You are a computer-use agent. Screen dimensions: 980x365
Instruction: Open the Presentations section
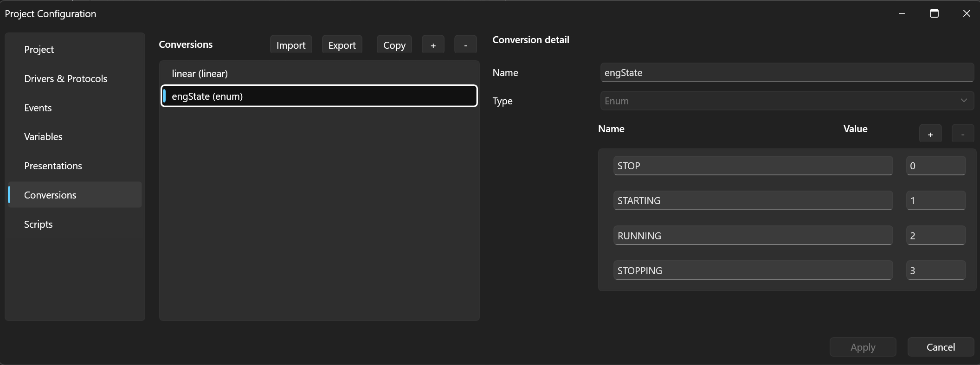tap(75, 166)
